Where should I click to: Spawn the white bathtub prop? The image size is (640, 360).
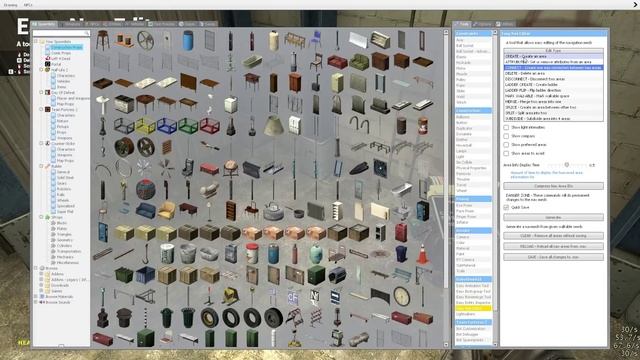point(402,189)
